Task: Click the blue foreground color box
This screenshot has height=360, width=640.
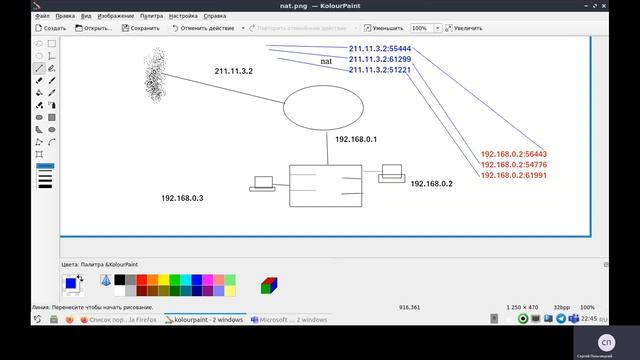Action: coord(71,283)
